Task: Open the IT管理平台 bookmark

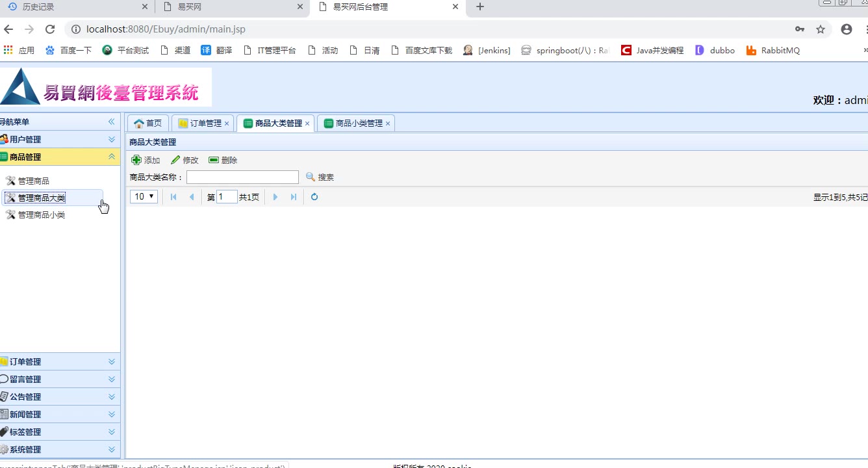Action: tap(269, 50)
